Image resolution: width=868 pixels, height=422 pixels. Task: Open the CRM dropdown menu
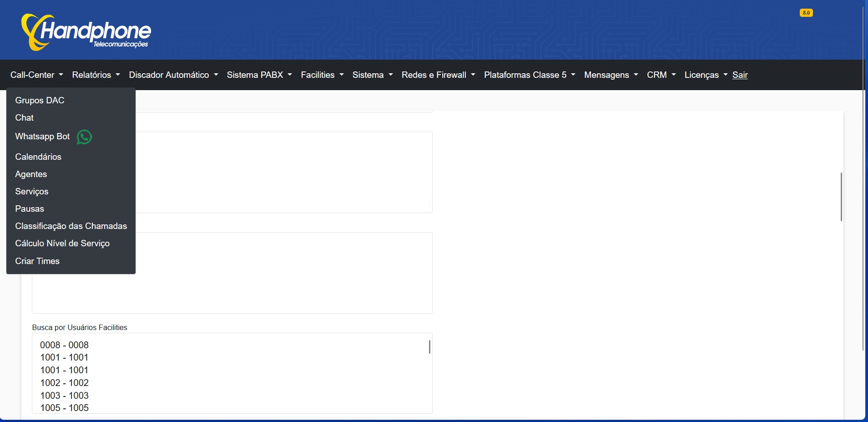(x=661, y=75)
